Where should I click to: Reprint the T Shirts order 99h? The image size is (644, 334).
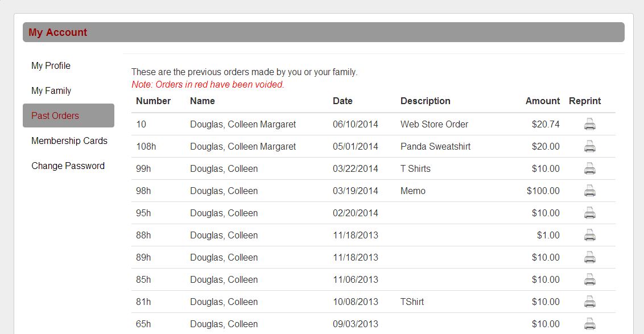590,168
